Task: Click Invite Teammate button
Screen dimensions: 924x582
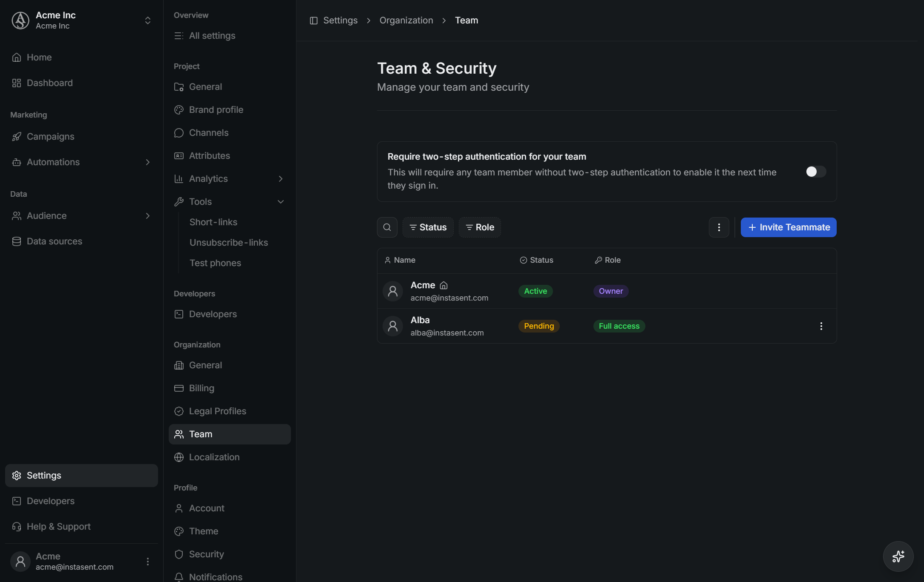Action: 789,227
